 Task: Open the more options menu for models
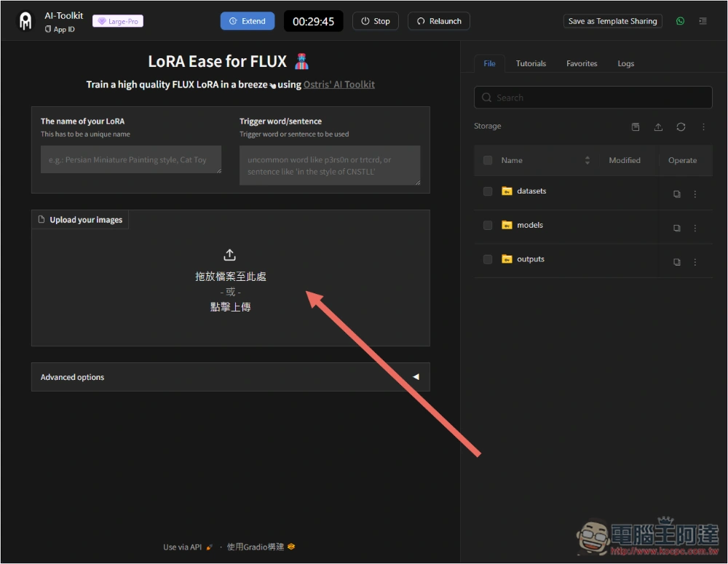(695, 228)
